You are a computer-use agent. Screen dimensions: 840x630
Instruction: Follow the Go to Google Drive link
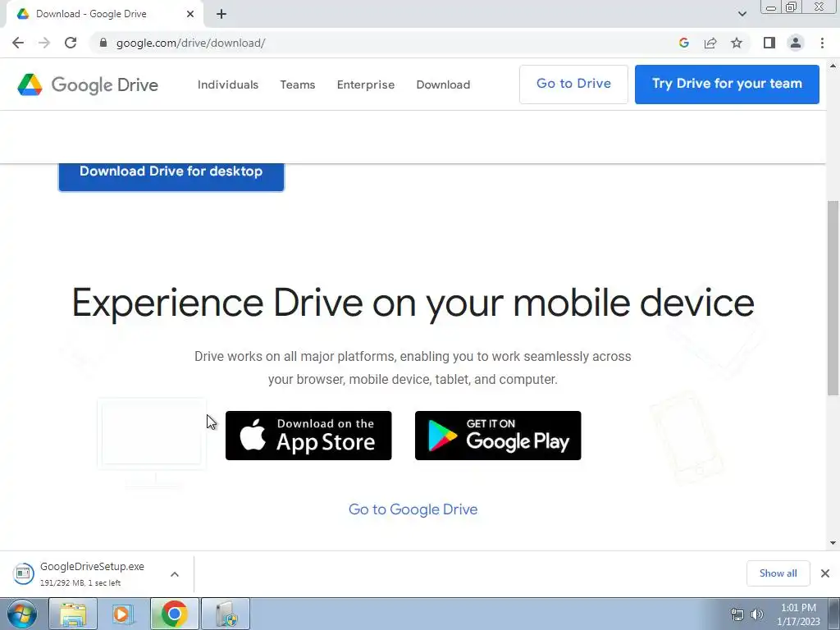pos(413,509)
